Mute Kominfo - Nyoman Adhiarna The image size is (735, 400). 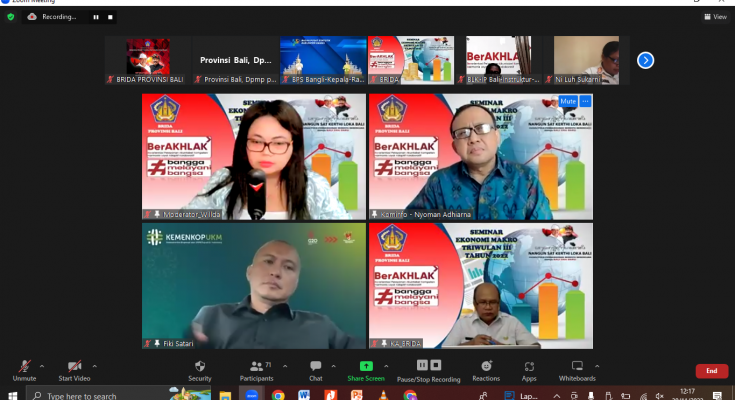click(x=568, y=101)
